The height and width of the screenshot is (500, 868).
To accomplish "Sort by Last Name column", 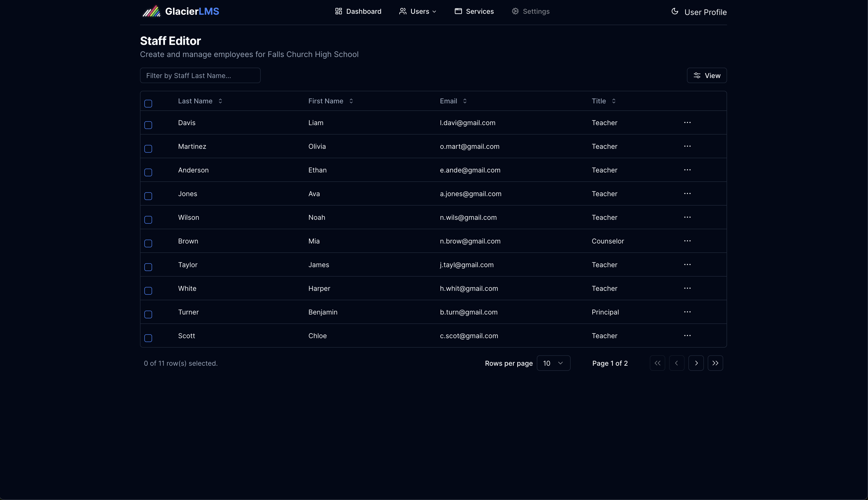I will pos(200,101).
